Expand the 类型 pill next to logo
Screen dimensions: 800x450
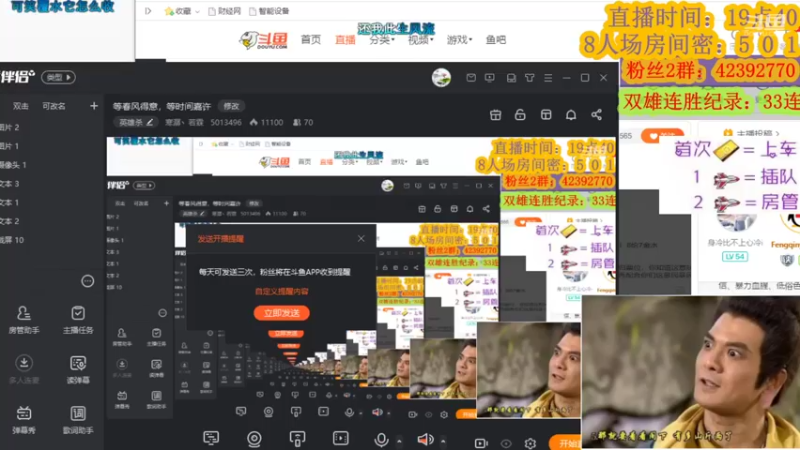[59, 77]
